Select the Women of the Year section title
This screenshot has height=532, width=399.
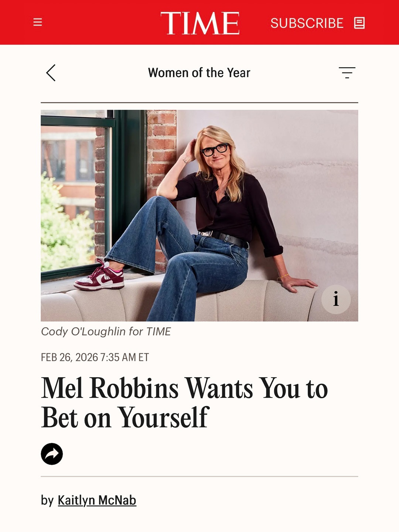(199, 73)
